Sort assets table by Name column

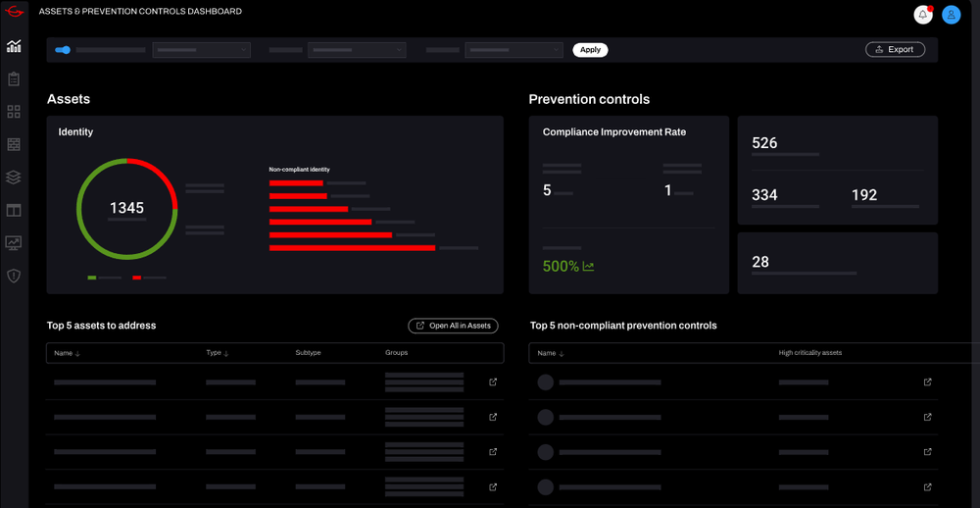[x=67, y=353]
